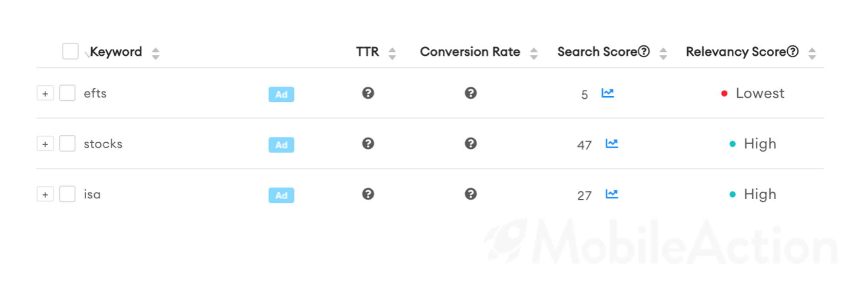Click the Relevancy Score help question mark

[793, 51]
